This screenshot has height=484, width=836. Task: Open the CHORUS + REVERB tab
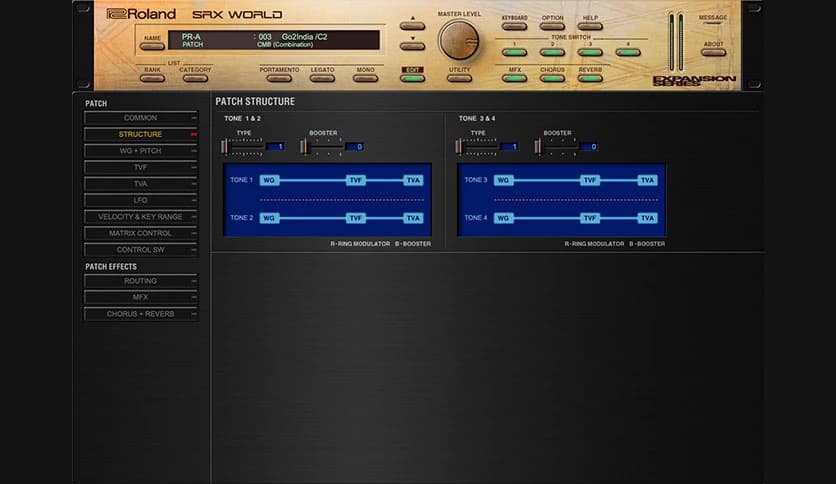[x=141, y=314]
